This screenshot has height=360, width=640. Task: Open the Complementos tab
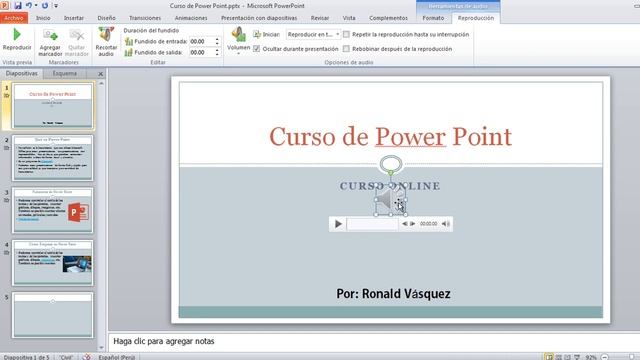coord(388,18)
